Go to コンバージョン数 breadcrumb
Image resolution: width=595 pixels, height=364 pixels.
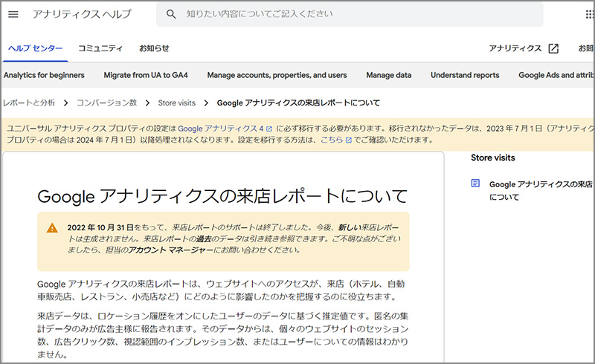(106, 103)
